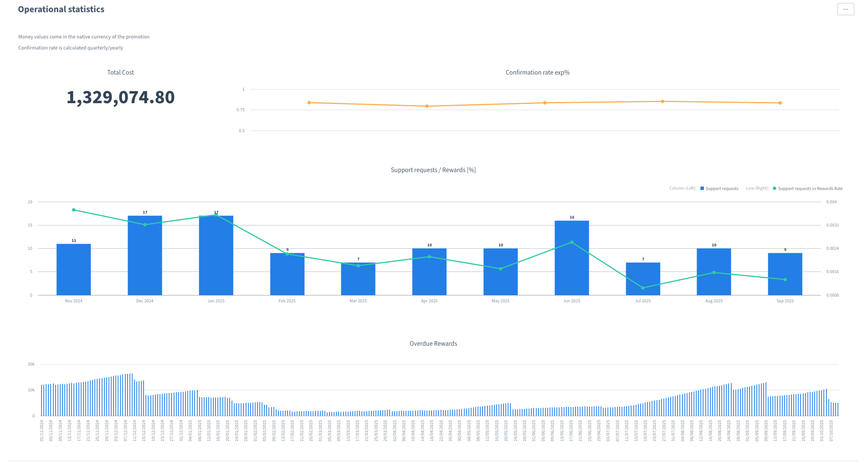Image resolution: width=868 pixels, height=463 pixels.
Task: Click the Jul 2025 green rate point
Action: pos(643,288)
